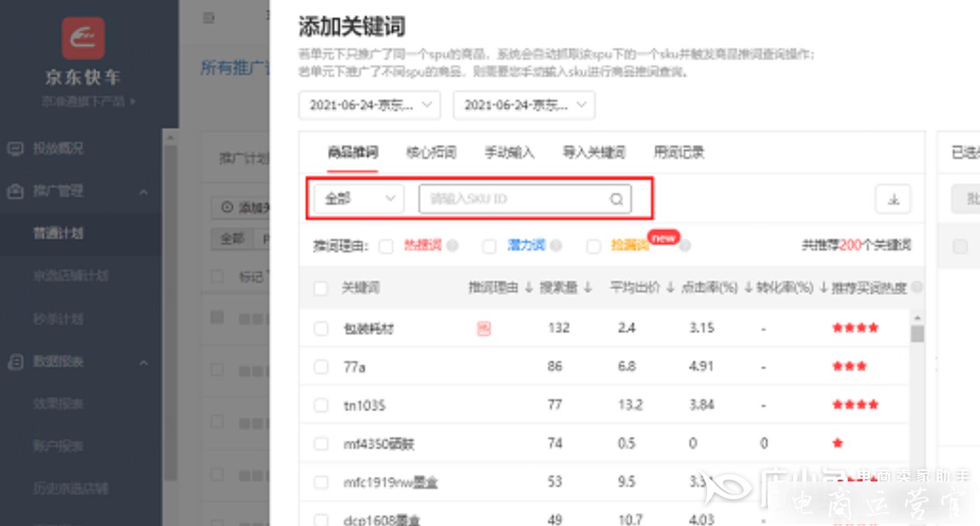The image size is (980, 526).
Task: Click the 全部 tab in the background page
Action: point(232,239)
